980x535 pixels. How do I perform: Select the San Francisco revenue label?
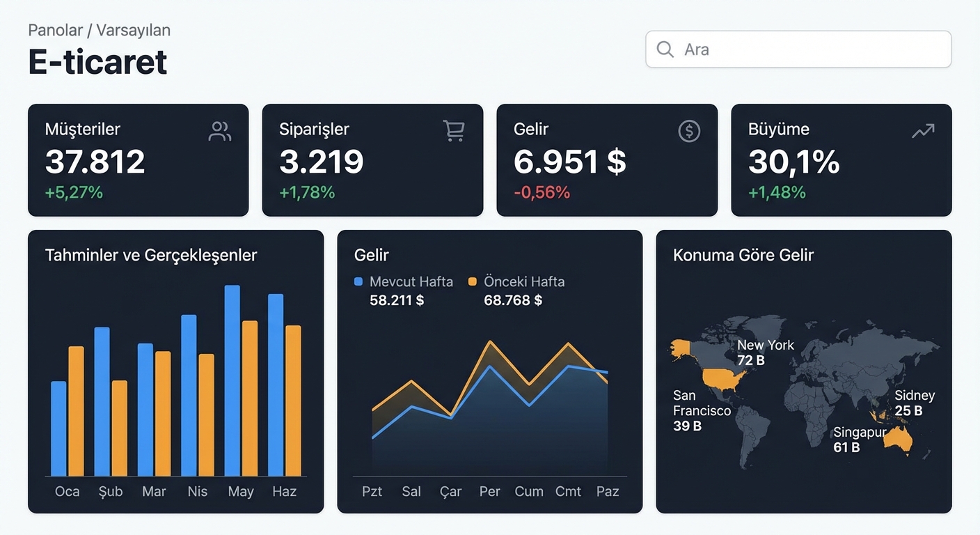click(702, 410)
